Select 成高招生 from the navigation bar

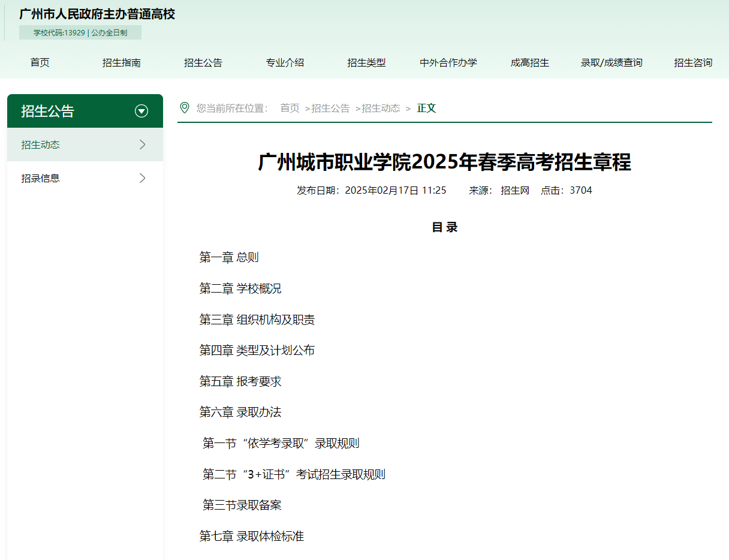pyautogui.click(x=530, y=62)
